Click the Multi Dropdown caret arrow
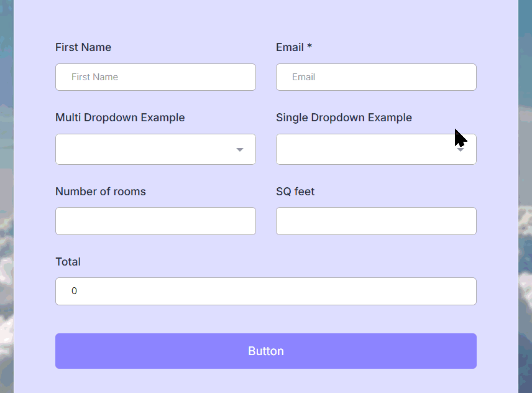Viewport: 532px width, 393px height. click(x=239, y=150)
